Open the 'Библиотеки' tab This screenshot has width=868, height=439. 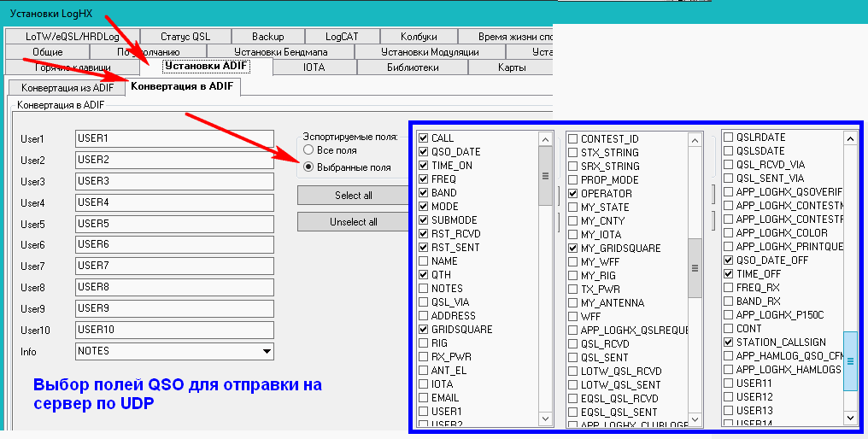tap(413, 67)
